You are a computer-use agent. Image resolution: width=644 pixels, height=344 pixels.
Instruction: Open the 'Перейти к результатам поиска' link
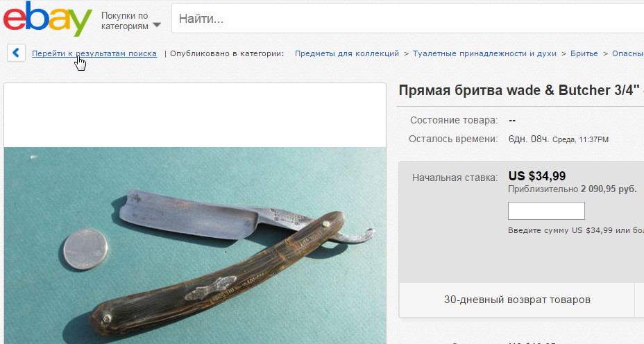94,53
